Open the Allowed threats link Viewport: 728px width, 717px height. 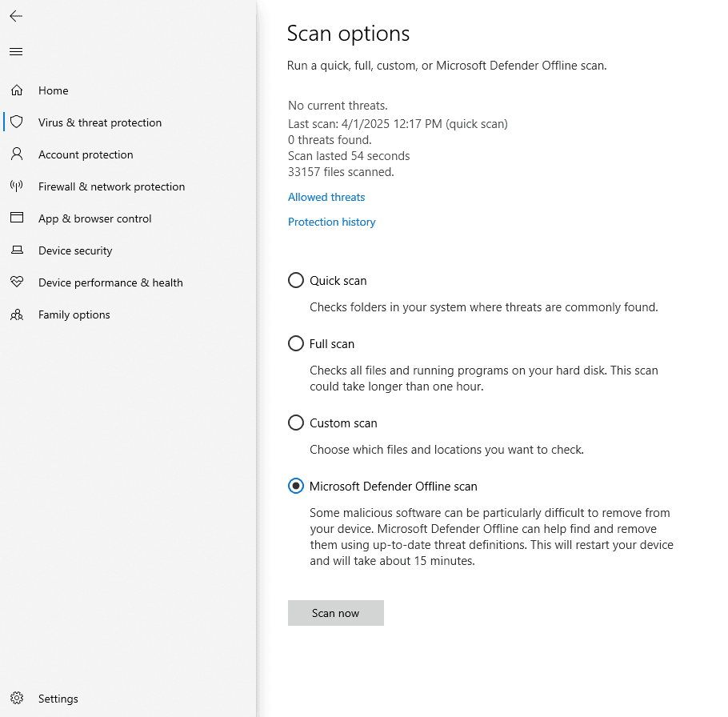pyautogui.click(x=326, y=198)
